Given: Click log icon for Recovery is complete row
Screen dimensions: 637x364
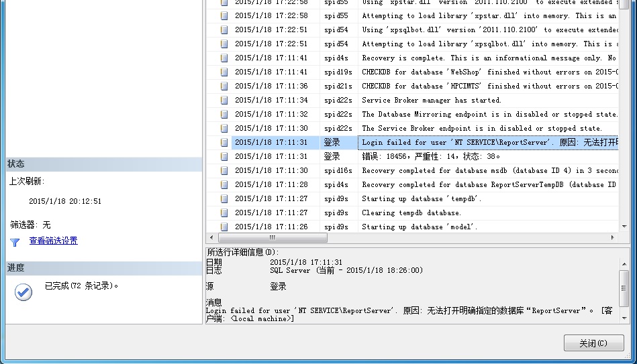Looking at the screenshot, I should 224,58.
